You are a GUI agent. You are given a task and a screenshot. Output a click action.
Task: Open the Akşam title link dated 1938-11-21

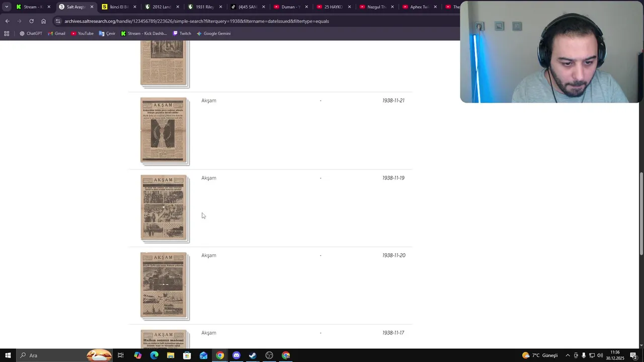[x=209, y=101]
